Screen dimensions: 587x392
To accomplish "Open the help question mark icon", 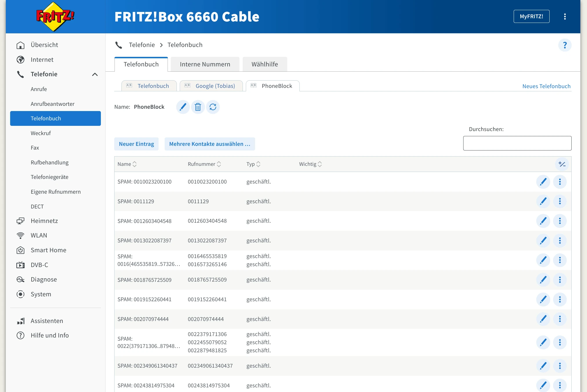I will 565,45.
